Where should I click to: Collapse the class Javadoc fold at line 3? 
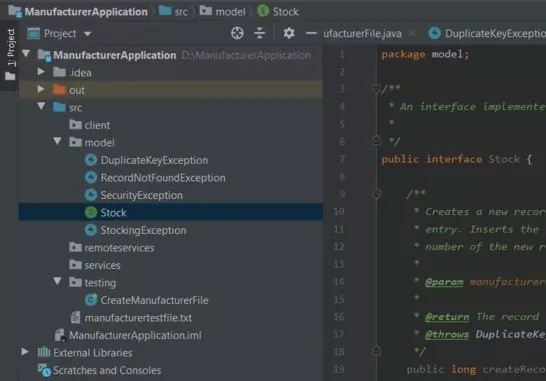376,89
